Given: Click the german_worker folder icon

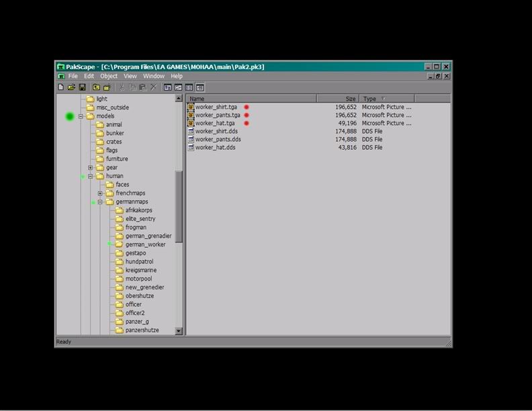Looking at the screenshot, I should (119, 244).
